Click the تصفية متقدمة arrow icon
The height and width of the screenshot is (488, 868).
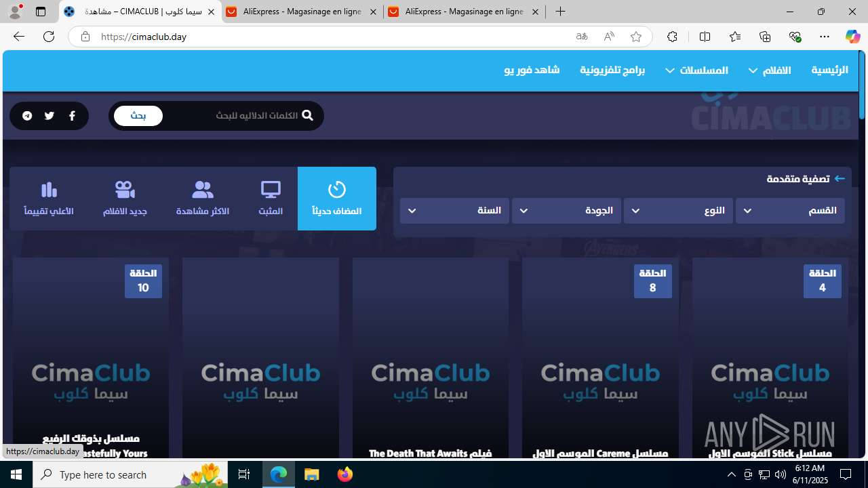[x=840, y=178]
